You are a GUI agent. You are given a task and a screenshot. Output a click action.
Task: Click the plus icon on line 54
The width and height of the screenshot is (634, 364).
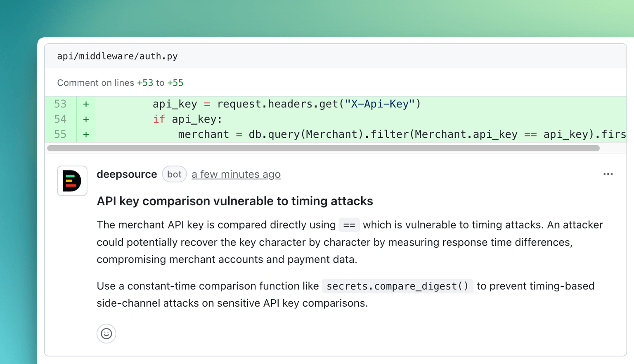(86, 119)
